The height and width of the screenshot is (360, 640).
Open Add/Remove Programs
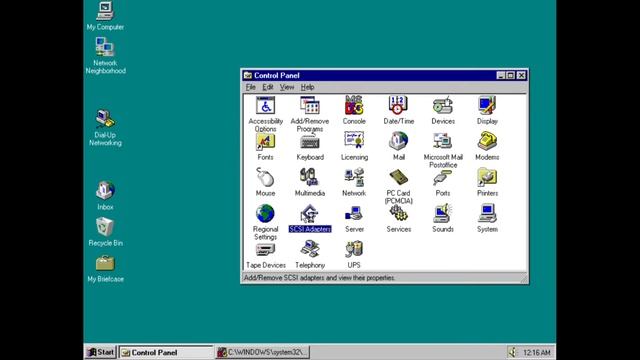click(309, 105)
